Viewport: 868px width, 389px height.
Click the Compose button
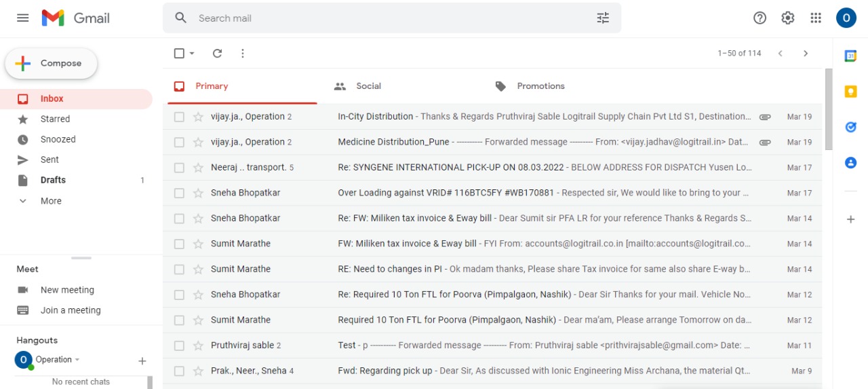coord(52,64)
